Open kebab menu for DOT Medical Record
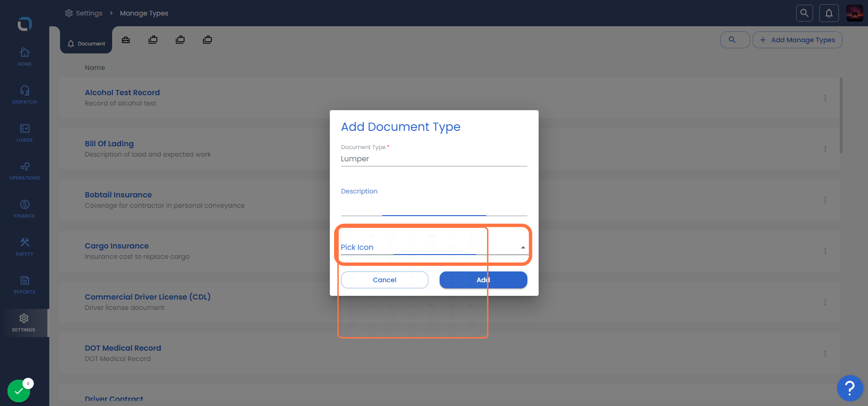Screen dimensions: 868x406 click(x=825, y=353)
